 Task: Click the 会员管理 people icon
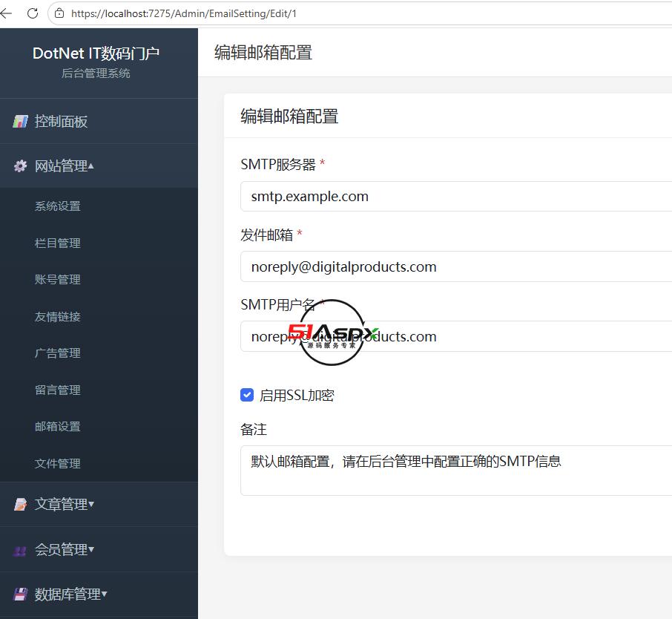pyautogui.click(x=20, y=549)
